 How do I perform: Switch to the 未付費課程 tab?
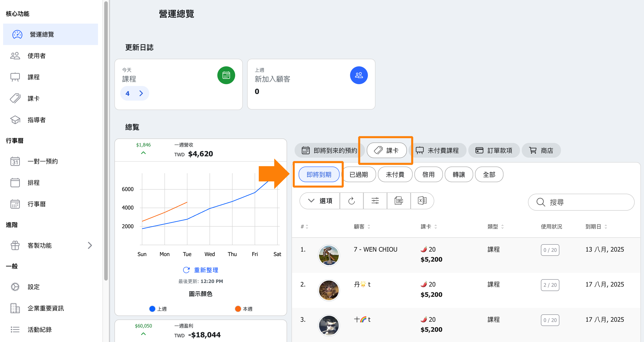coord(437,151)
